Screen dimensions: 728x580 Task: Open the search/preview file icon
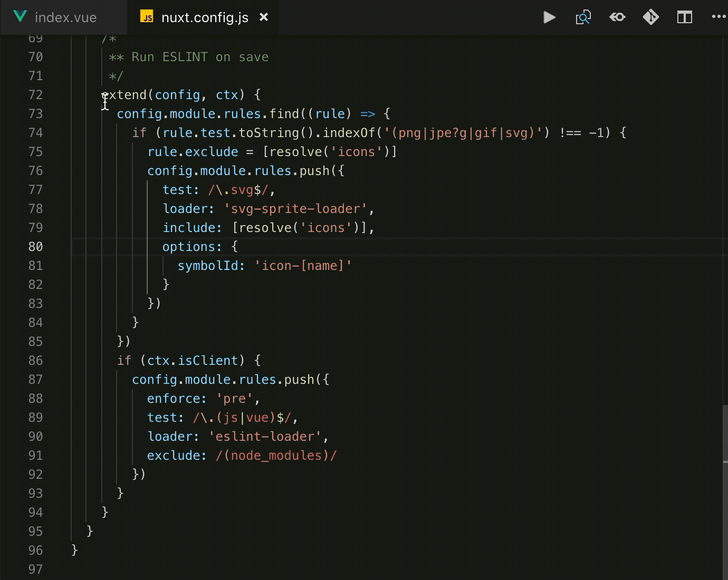583,17
